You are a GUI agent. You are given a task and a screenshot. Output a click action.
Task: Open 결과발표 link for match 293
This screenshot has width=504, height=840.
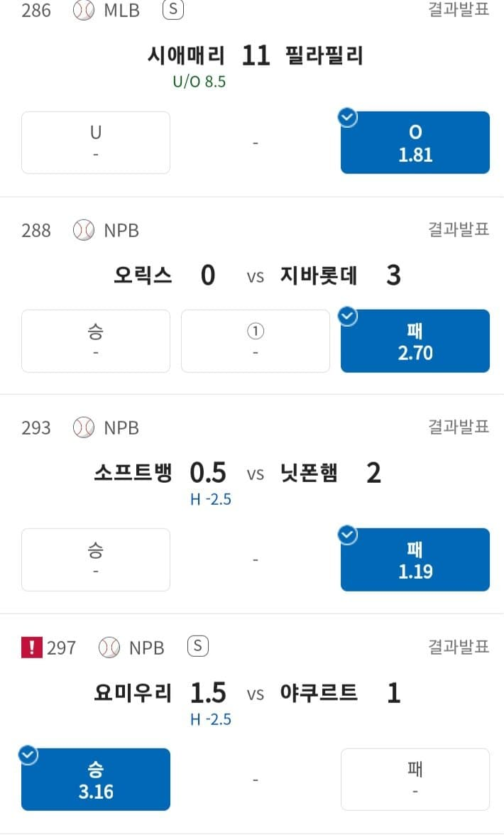click(x=459, y=427)
